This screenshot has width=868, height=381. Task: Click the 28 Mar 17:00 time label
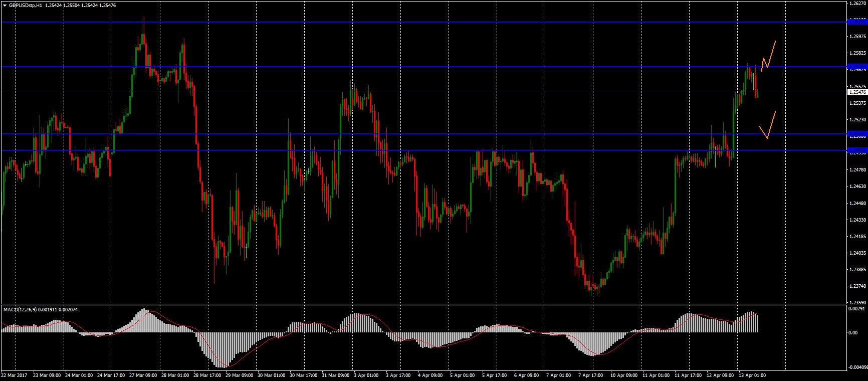(207, 375)
